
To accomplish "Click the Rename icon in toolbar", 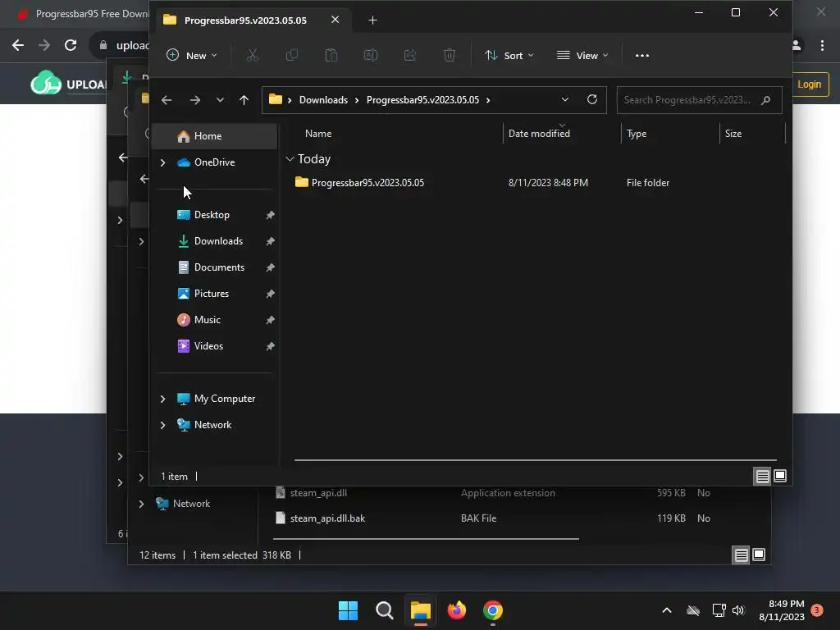I will (x=371, y=55).
